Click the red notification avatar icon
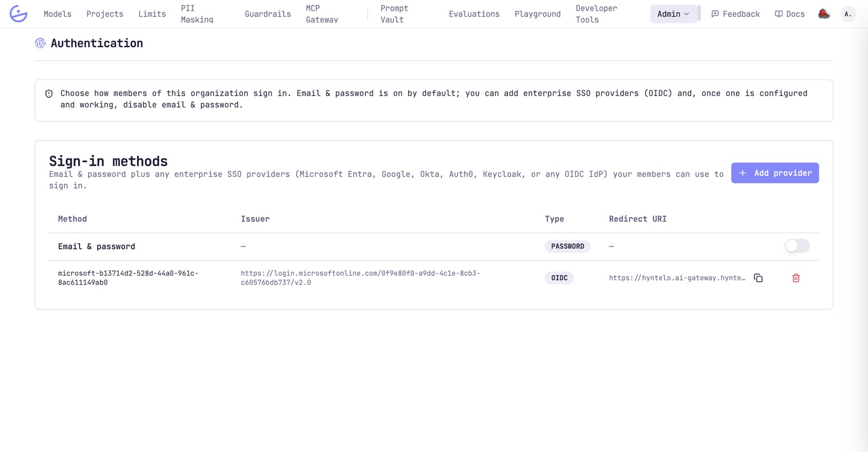This screenshot has height=452, width=868. coord(824,14)
